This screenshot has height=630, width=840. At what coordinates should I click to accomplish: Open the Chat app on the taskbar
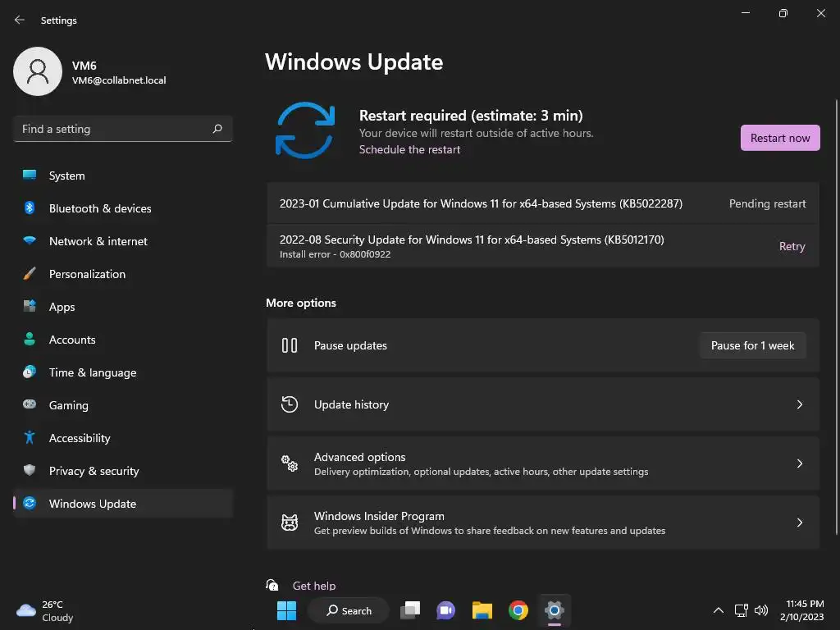pos(445,610)
